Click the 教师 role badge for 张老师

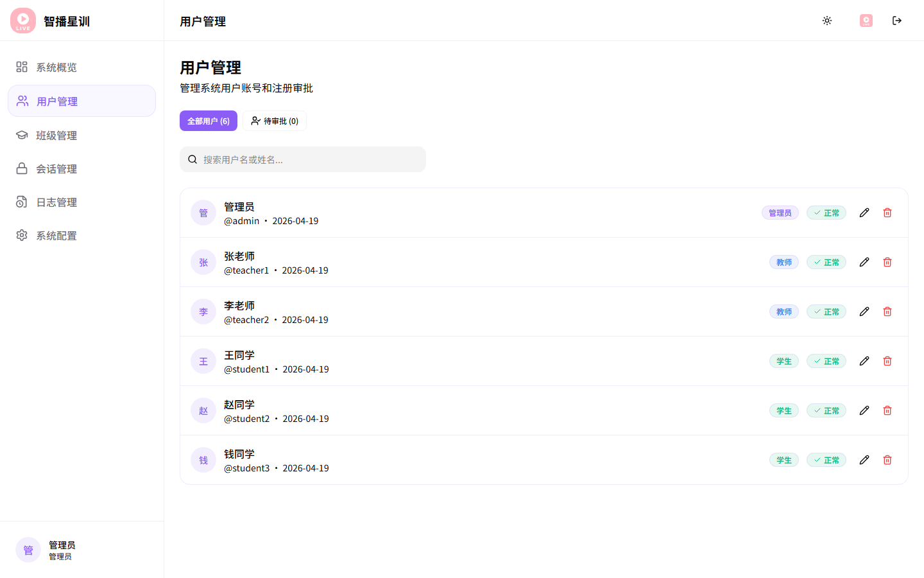coord(784,262)
